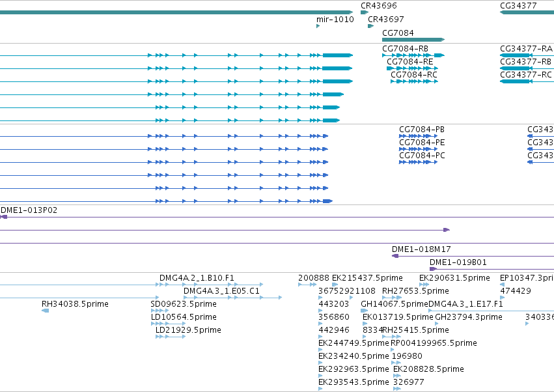Select the 196980 feature label
This screenshot has height=392, width=554.
(x=407, y=356)
